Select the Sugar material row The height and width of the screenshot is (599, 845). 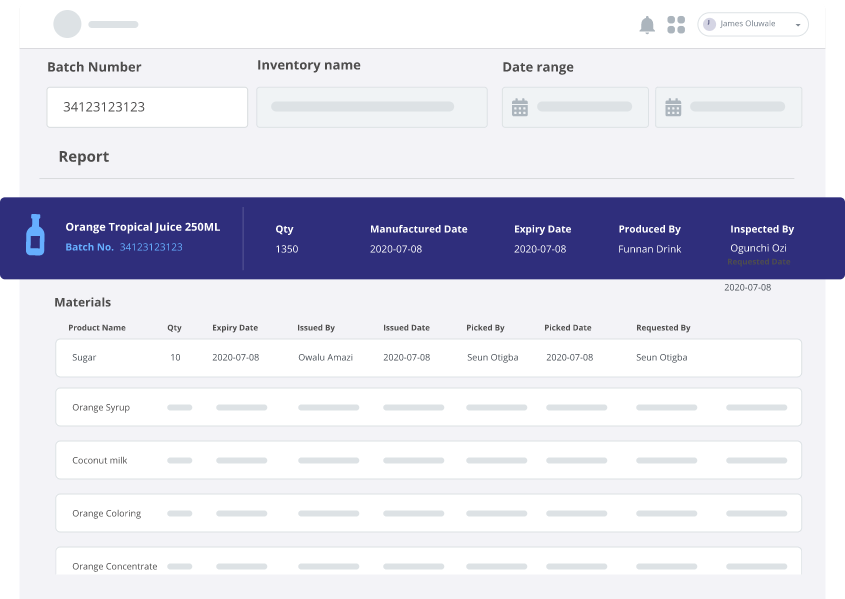428,358
